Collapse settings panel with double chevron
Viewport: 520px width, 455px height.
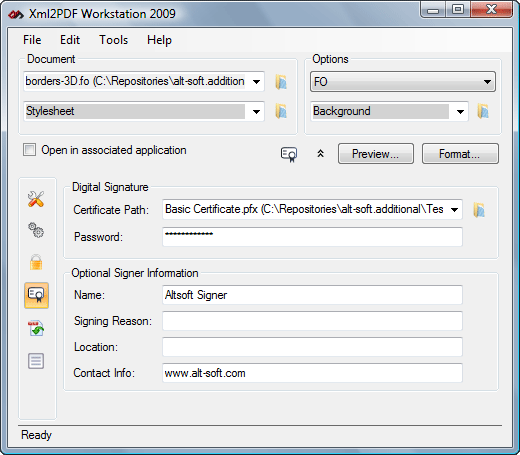(320, 154)
